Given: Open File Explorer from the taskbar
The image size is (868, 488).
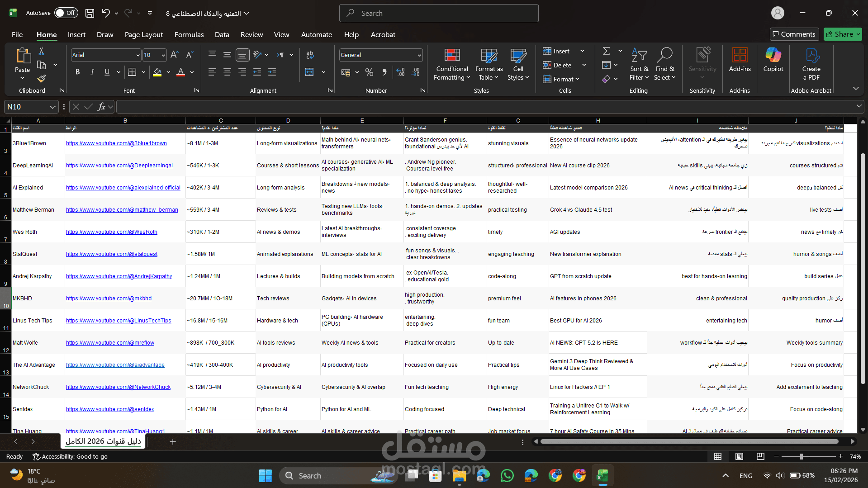Looking at the screenshot, I should (459, 475).
